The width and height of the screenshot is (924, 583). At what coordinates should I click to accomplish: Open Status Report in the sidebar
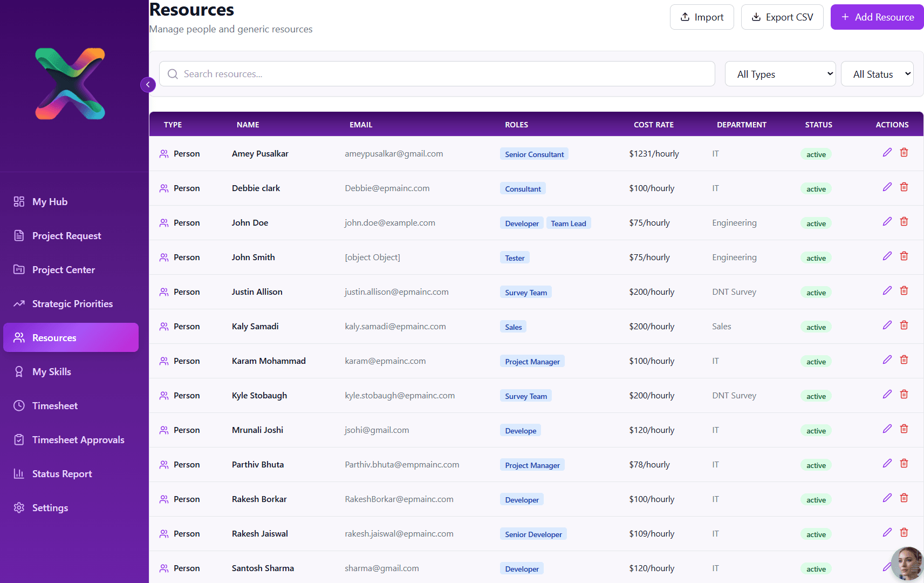click(71, 474)
